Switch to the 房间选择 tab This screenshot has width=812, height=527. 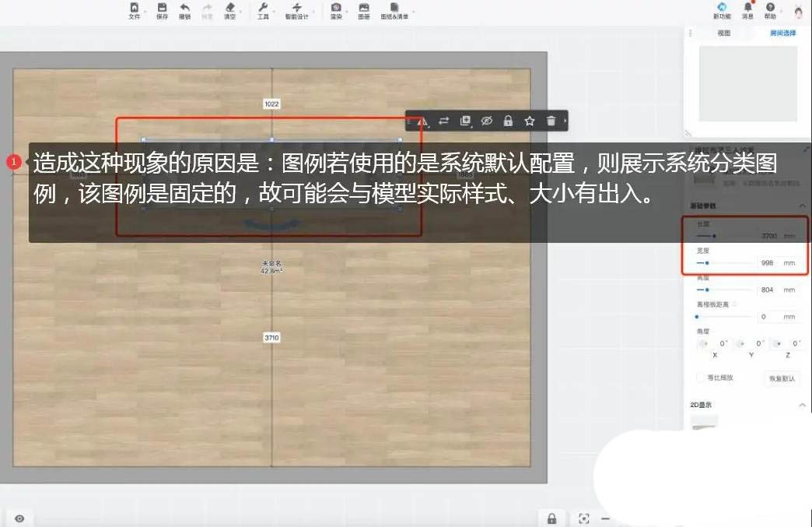pyautogui.click(x=782, y=33)
